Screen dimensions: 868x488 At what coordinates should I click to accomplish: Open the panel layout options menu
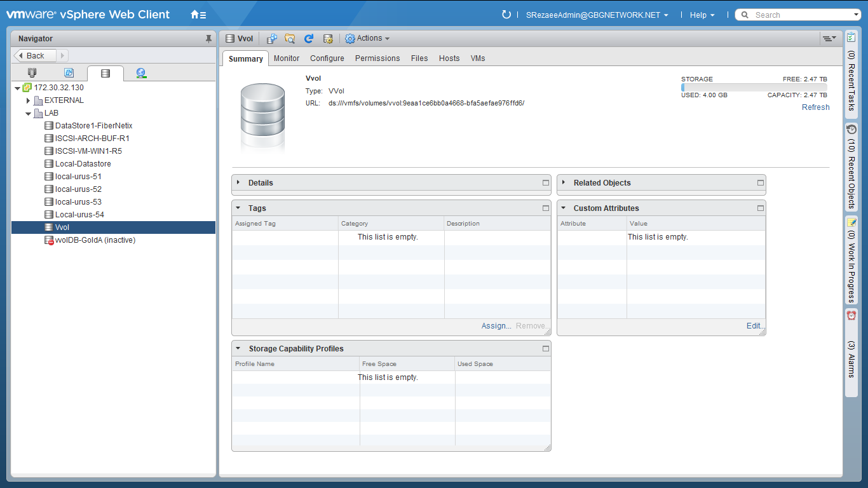(x=829, y=39)
